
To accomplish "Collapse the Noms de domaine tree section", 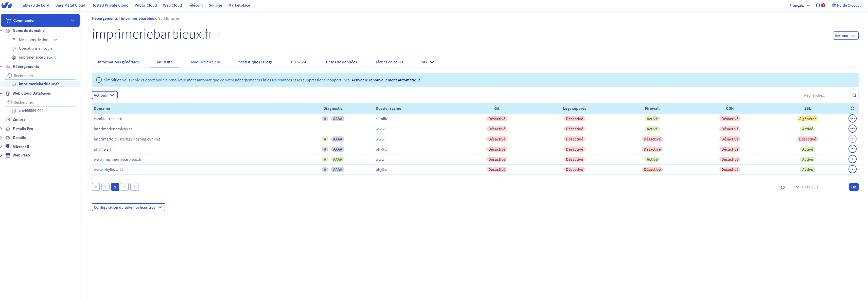I will pyautogui.click(x=2, y=31).
